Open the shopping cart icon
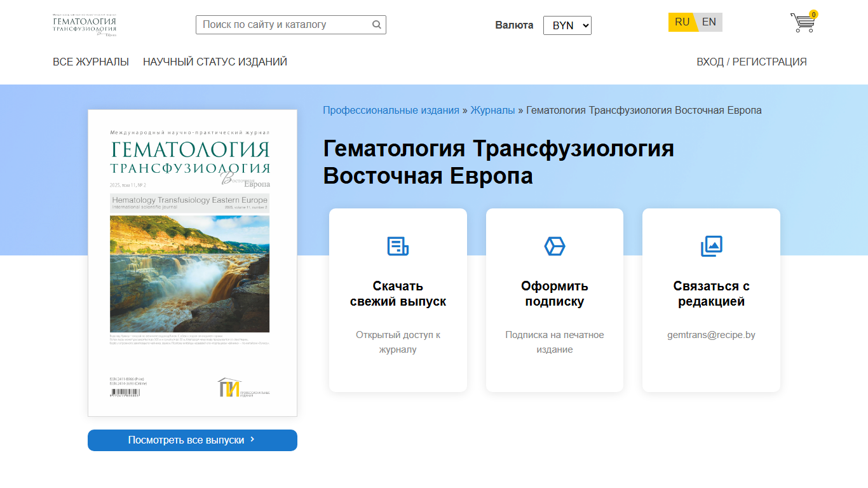Image resolution: width=868 pixels, height=488 pixels. (x=803, y=23)
